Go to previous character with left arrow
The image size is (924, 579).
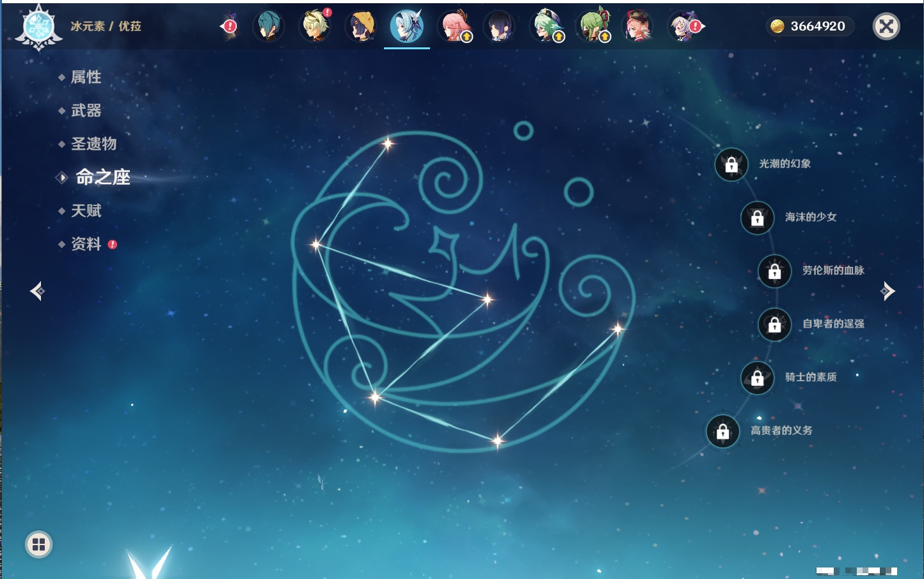pyautogui.click(x=37, y=291)
